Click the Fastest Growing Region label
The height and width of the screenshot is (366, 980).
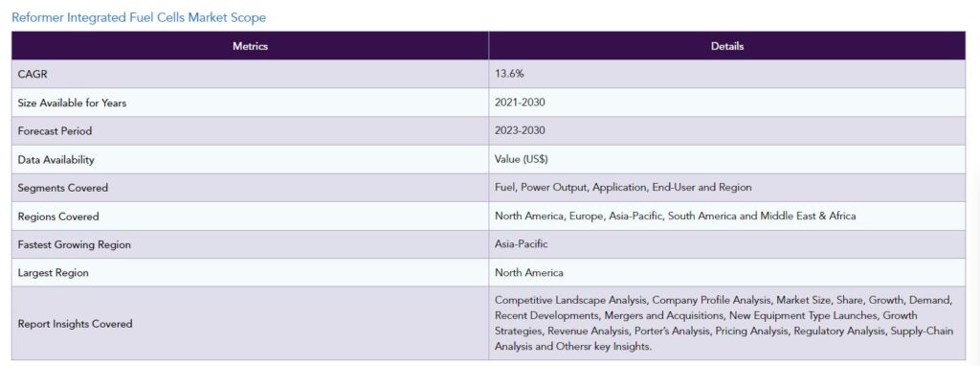coord(75,244)
